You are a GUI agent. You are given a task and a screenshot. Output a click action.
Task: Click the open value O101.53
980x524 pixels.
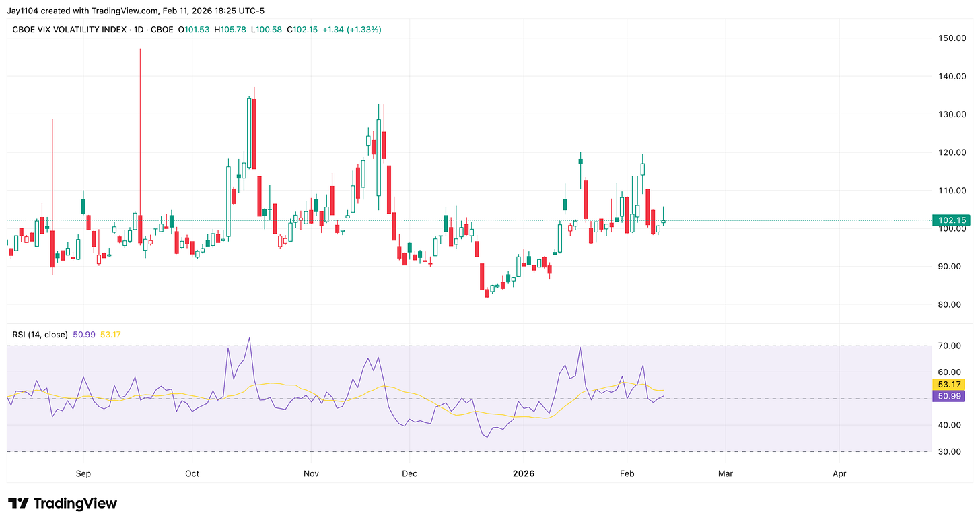[x=194, y=30]
